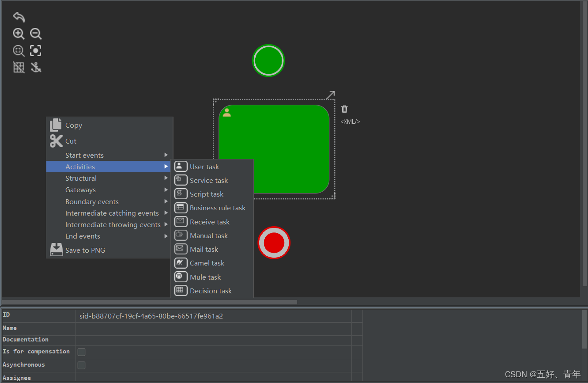588x383 pixels.
Task: Expand arrow next to Gateways
Action: pos(166,190)
